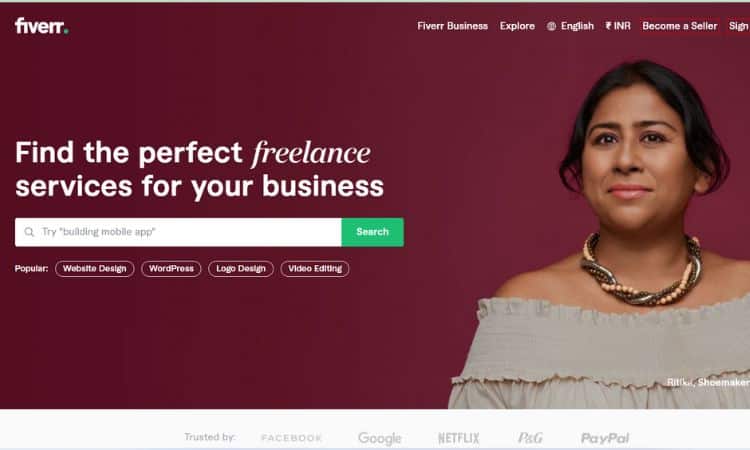Click the Sign in link
Image resolution: width=750 pixels, height=450 pixels.
click(x=739, y=26)
